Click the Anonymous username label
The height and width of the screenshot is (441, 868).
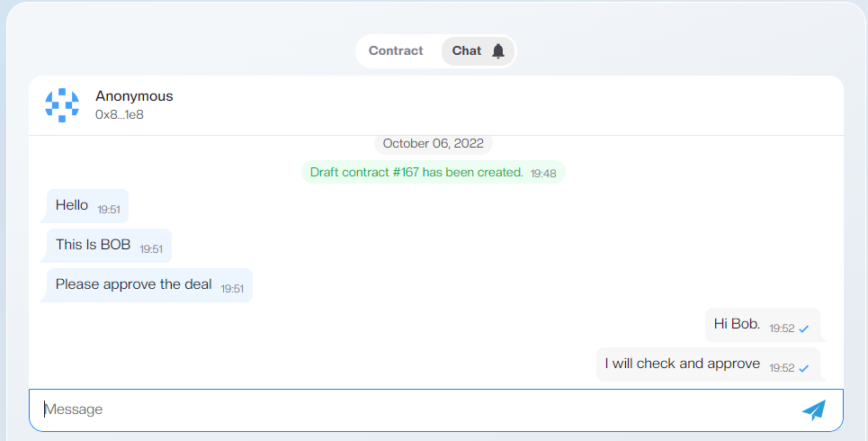point(134,95)
